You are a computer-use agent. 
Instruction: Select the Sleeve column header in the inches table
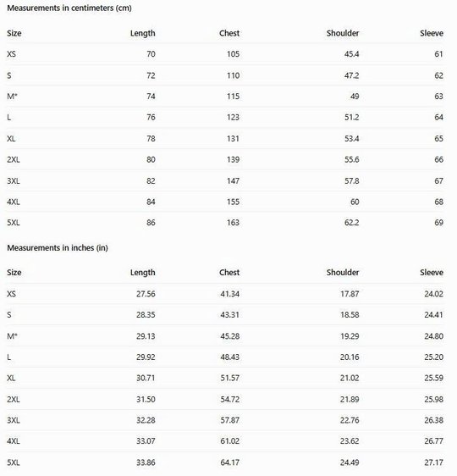click(x=432, y=273)
